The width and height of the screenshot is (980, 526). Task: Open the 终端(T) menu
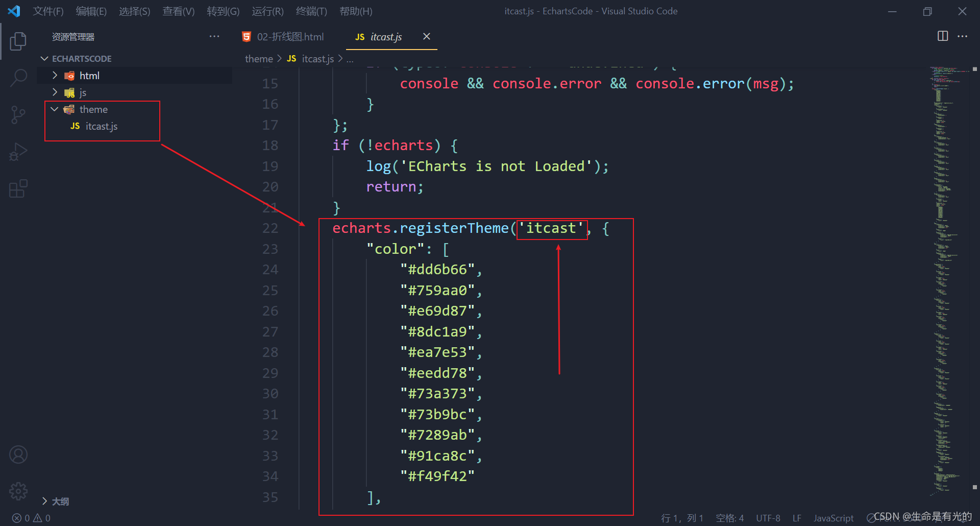tap(311, 11)
